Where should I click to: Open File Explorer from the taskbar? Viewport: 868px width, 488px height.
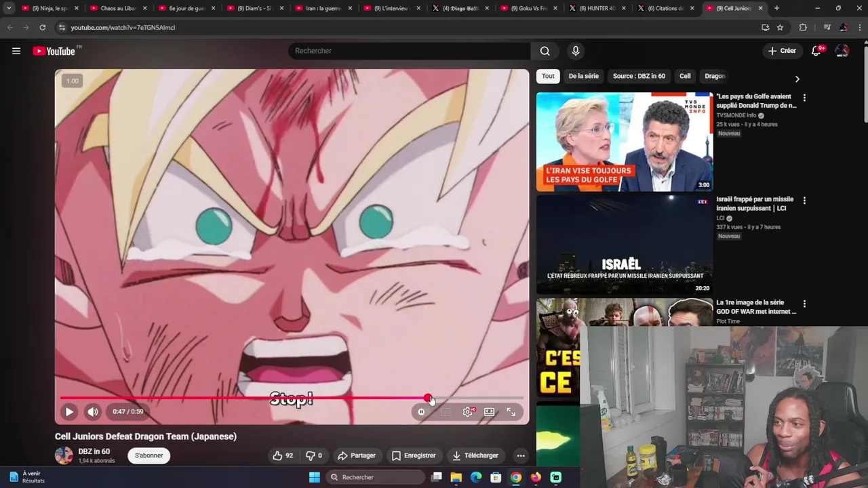pos(456,477)
